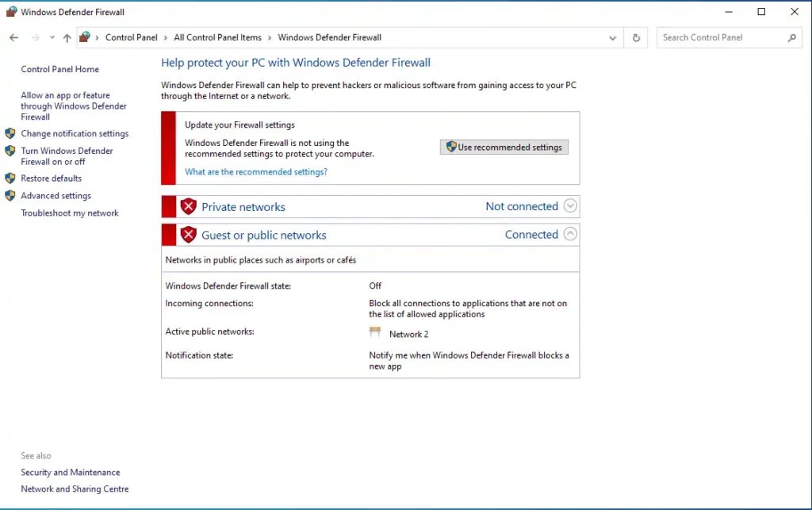The width and height of the screenshot is (812, 510).
Task: Select All Control Panel Items breadcrumb
Action: (x=217, y=37)
